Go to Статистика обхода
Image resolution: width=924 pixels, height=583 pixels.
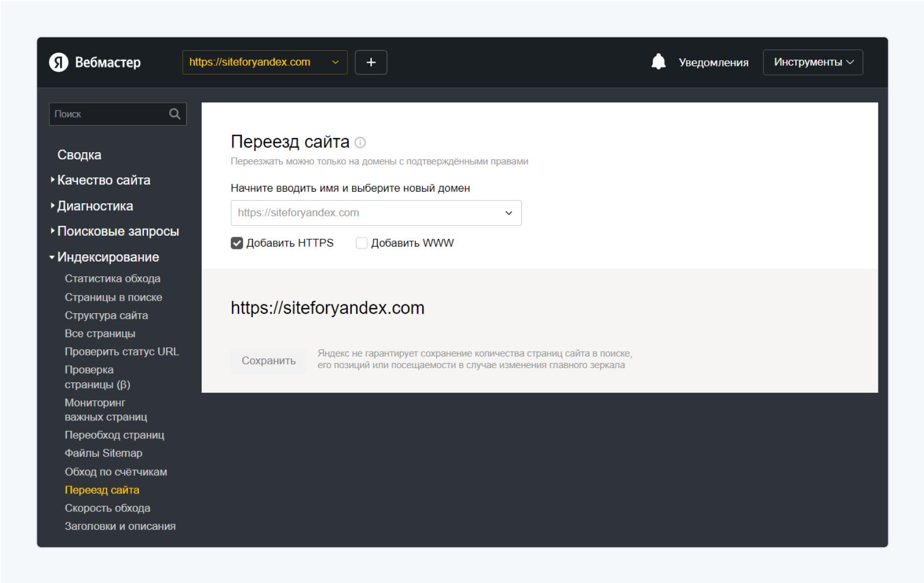pos(113,279)
